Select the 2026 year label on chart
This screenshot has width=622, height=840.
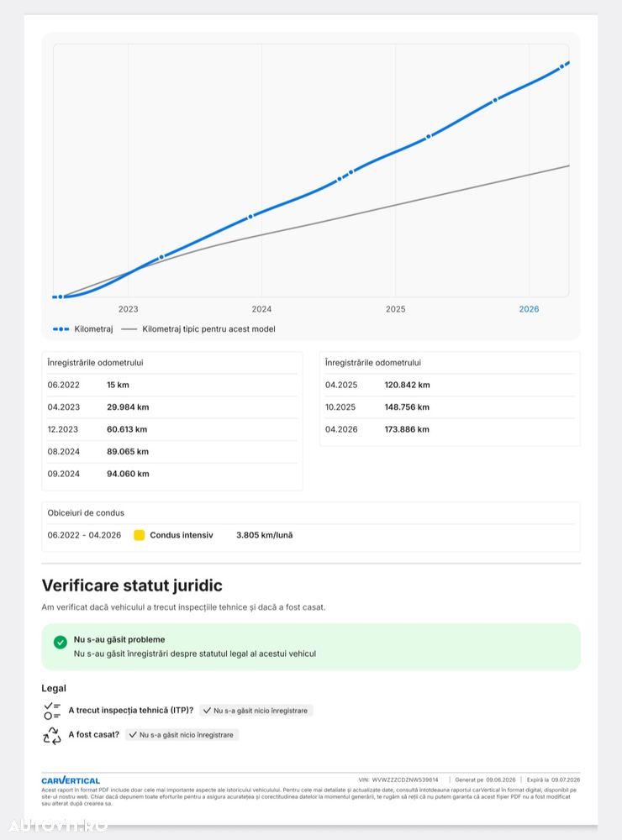(529, 309)
